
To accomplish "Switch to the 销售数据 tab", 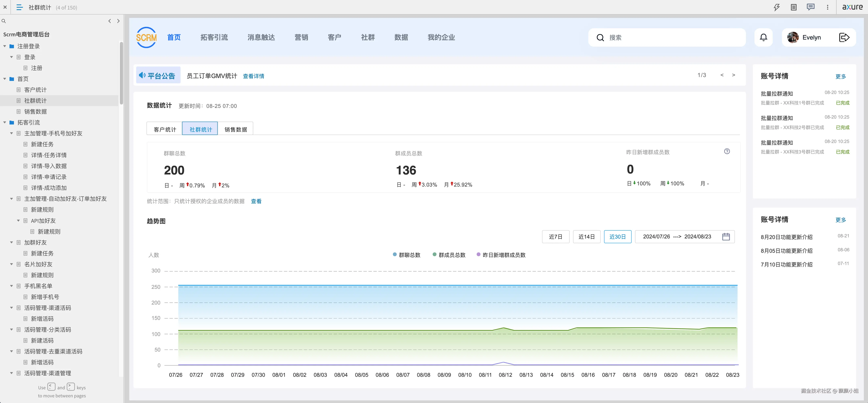I will tap(236, 129).
